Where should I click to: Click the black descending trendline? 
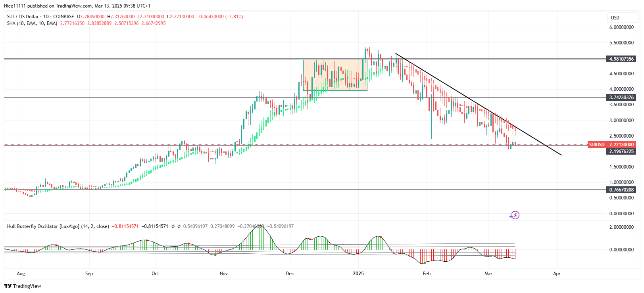click(478, 104)
